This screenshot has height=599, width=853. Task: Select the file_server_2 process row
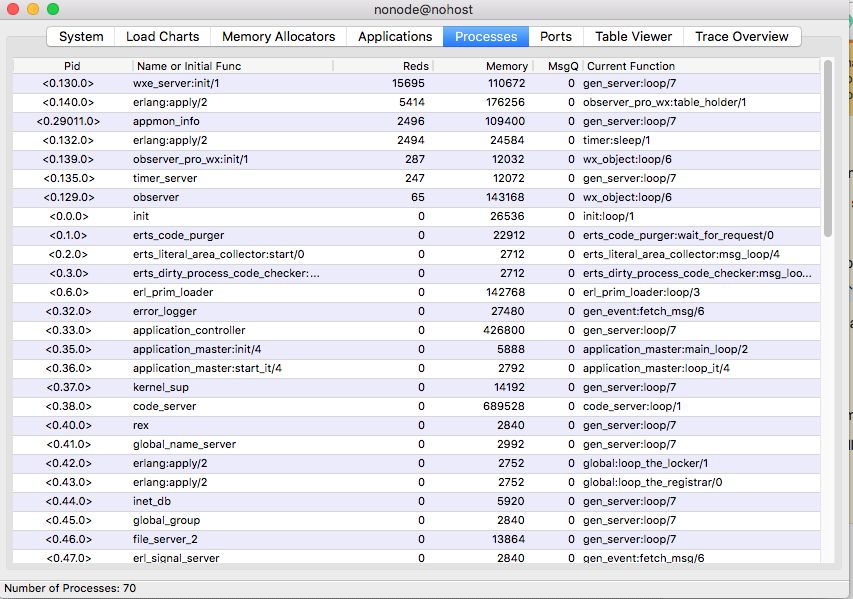[x=416, y=540]
